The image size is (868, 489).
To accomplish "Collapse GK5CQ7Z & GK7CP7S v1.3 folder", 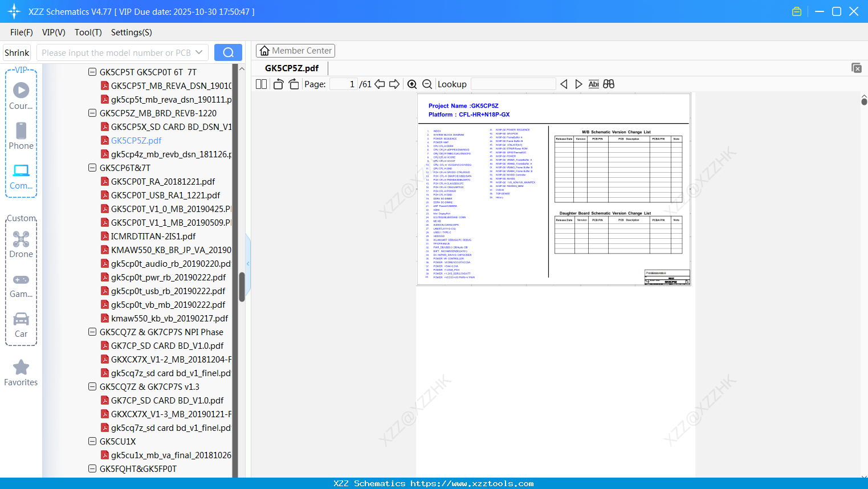I will [92, 386].
